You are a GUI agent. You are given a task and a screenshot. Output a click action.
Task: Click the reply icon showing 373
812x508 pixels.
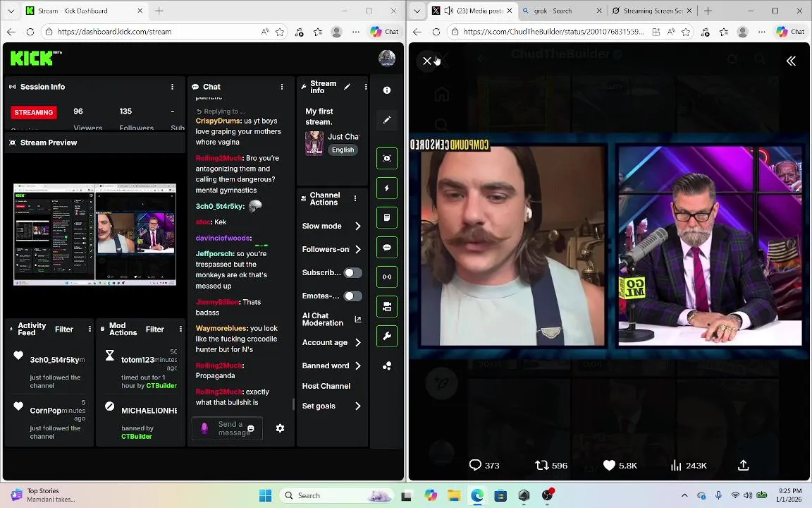pos(484,465)
